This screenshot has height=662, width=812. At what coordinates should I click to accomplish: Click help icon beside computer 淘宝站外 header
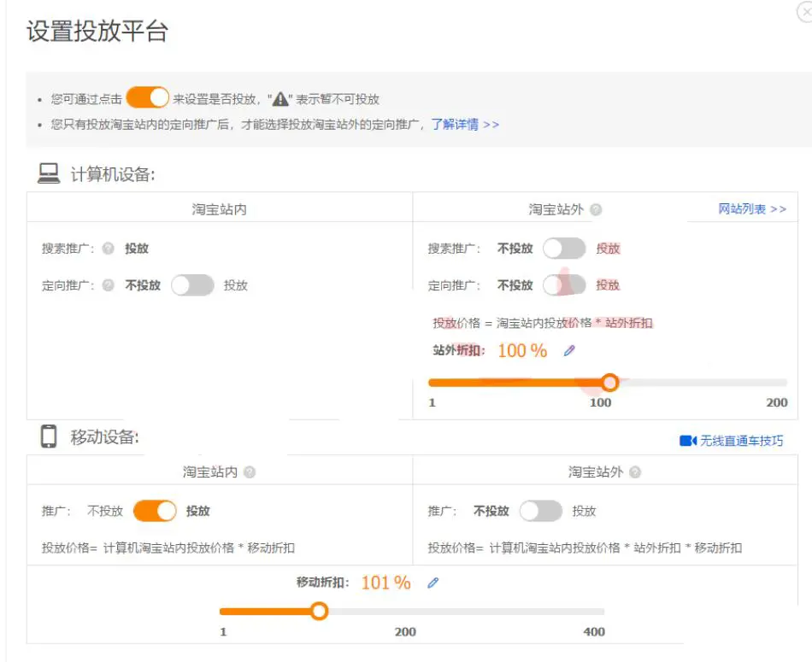[596, 209]
